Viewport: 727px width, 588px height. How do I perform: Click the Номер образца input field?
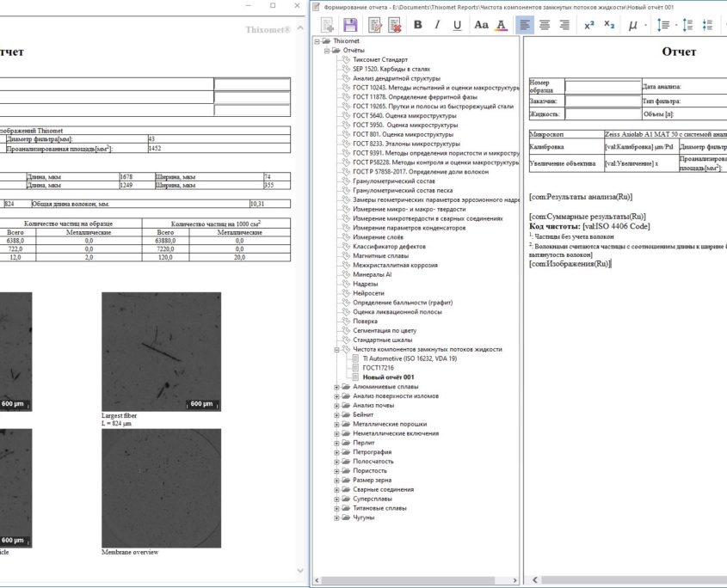coord(603,86)
